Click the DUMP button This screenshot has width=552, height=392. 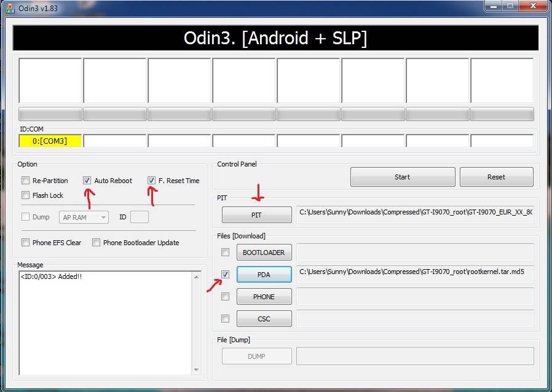click(x=257, y=356)
